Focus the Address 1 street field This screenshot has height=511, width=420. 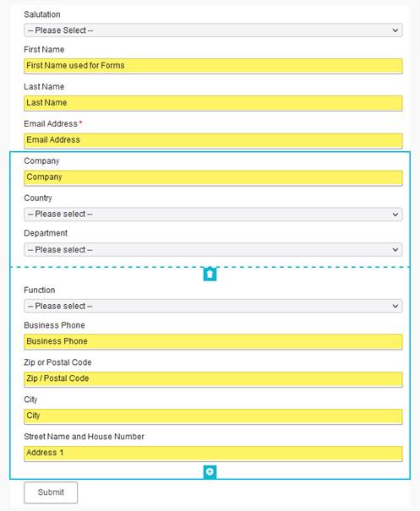click(x=213, y=454)
